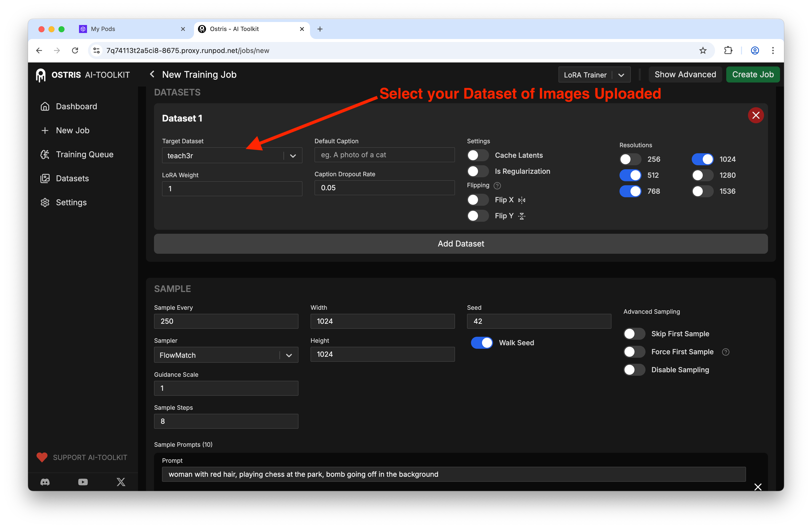812x528 pixels.
Task: Click the browser address bar URL
Action: tap(188, 50)
